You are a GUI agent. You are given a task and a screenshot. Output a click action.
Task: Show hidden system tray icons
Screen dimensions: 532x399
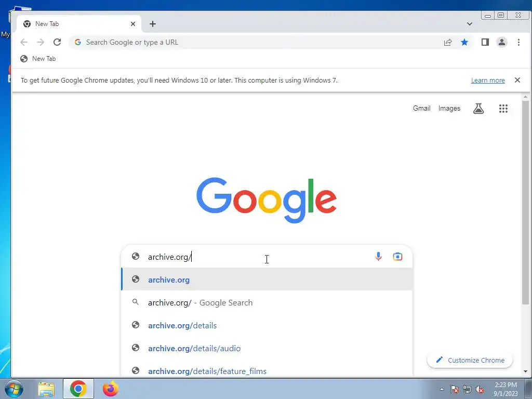tap(442, 389)
